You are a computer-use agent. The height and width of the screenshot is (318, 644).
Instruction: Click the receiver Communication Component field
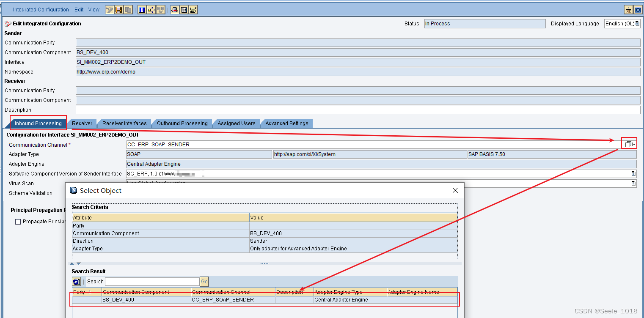click(x=358, y=100)
